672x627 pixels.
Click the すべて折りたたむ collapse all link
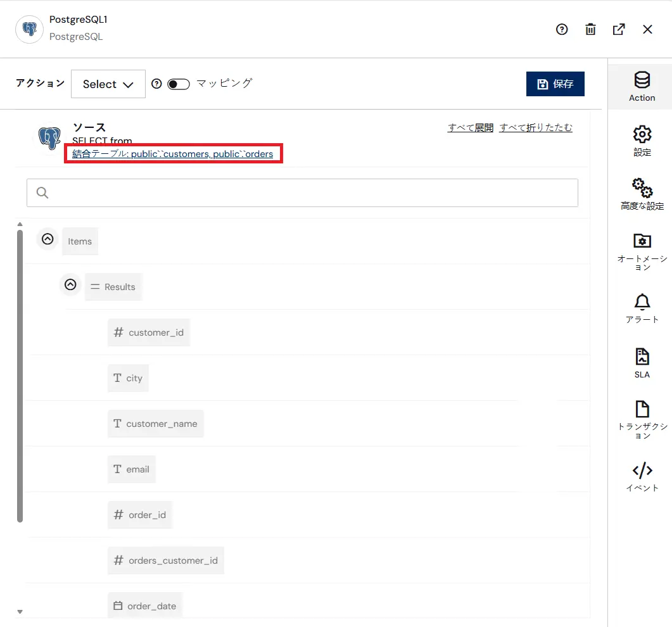click(x=536, y=127)
